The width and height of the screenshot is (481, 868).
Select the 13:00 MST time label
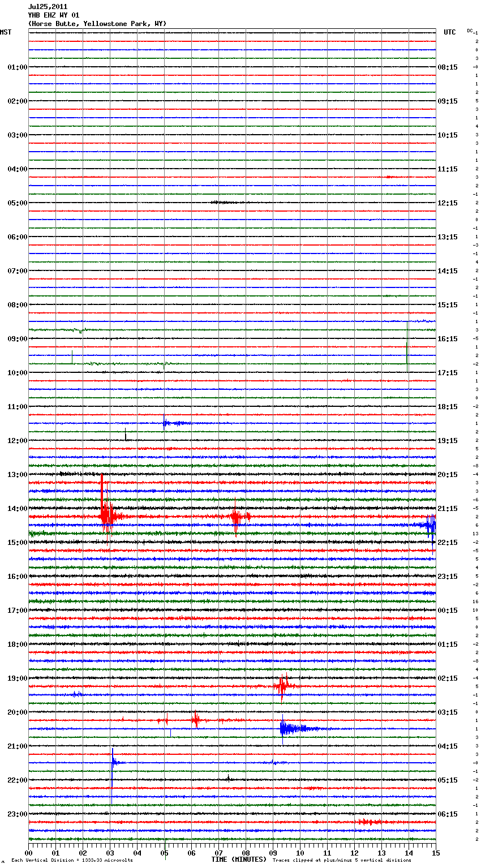pos(17,475)
